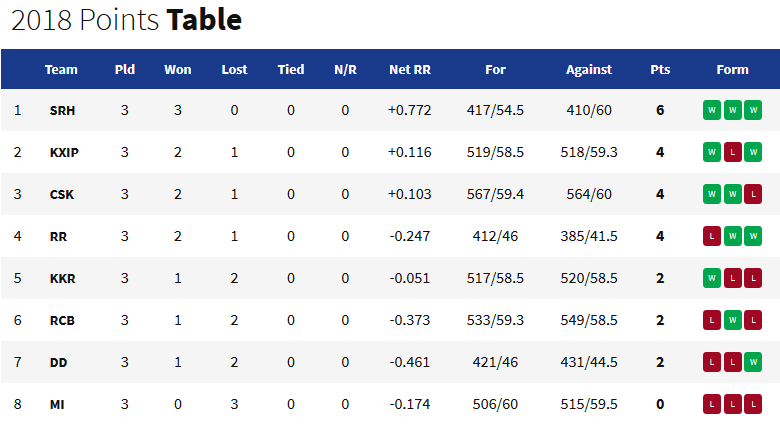Click SRH's first green W form badge
The image size is (780, 434).
point(712,110)
